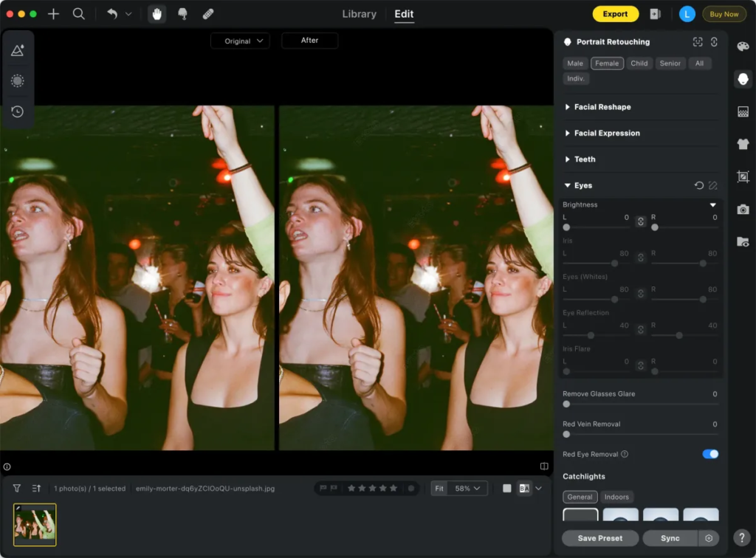Viewport: 756px width, 558px height.
Task: Expand the Facial Reshape section
Action: (602, 107)
